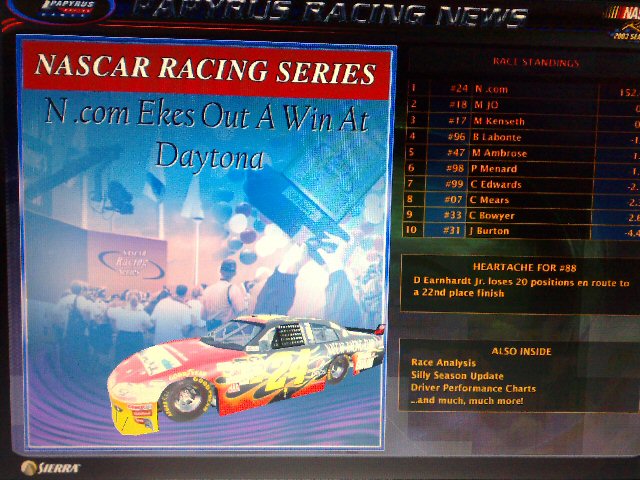The width and height of the screenshot is (640, 480).
Task: Select standings row #98 P Menard
Action: pyautogui.click(x=522, y=168)
